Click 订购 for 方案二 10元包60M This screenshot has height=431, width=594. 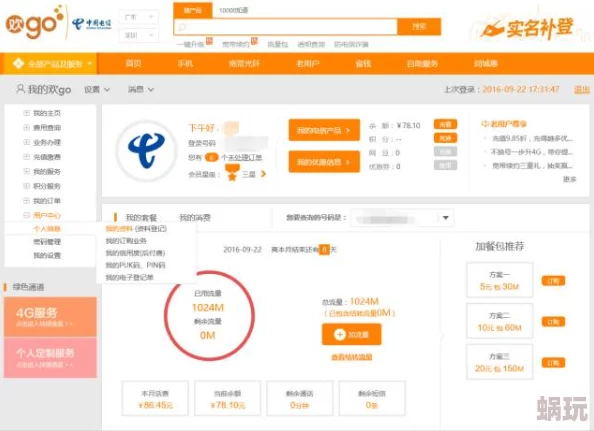[553, 322]
